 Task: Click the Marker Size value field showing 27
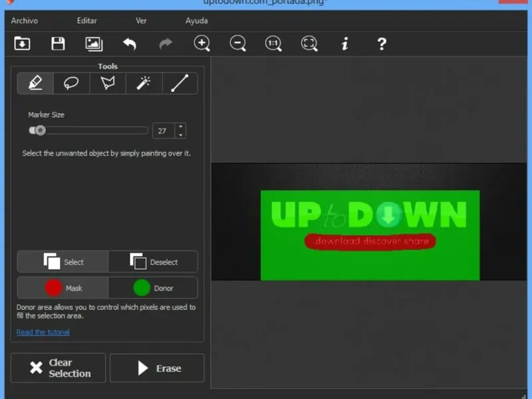tap(164, 131)
